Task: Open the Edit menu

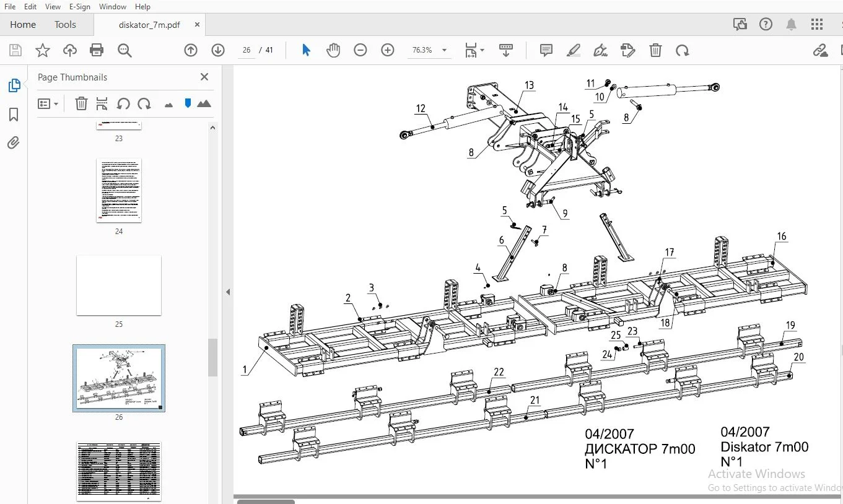Action: tap(30, 6)
